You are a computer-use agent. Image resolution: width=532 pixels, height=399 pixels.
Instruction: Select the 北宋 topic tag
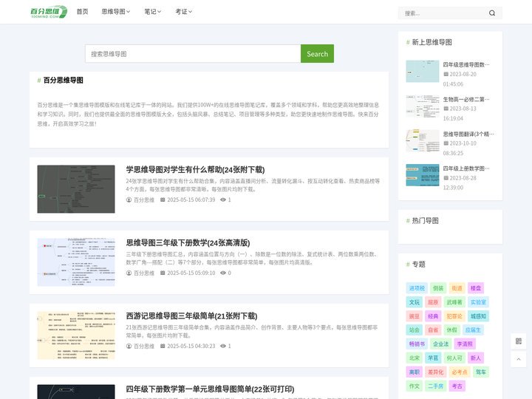pyautogui.click(x=414, y=358)
